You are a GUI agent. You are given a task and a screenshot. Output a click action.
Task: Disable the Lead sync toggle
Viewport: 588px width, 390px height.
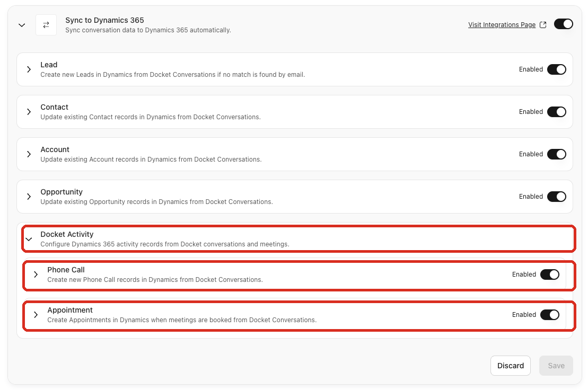[557, 69]
